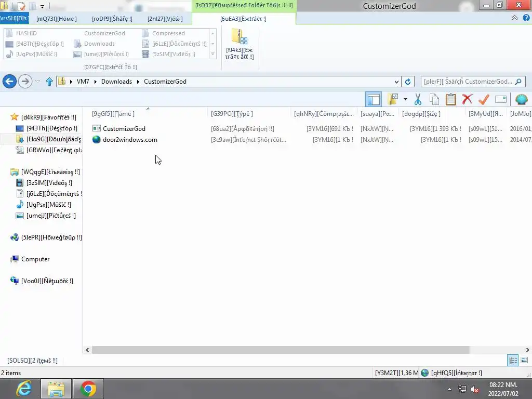532x399 pixels.
Task: Select Compressed Folder Tools contextual tab
Action: coord(244,5)
